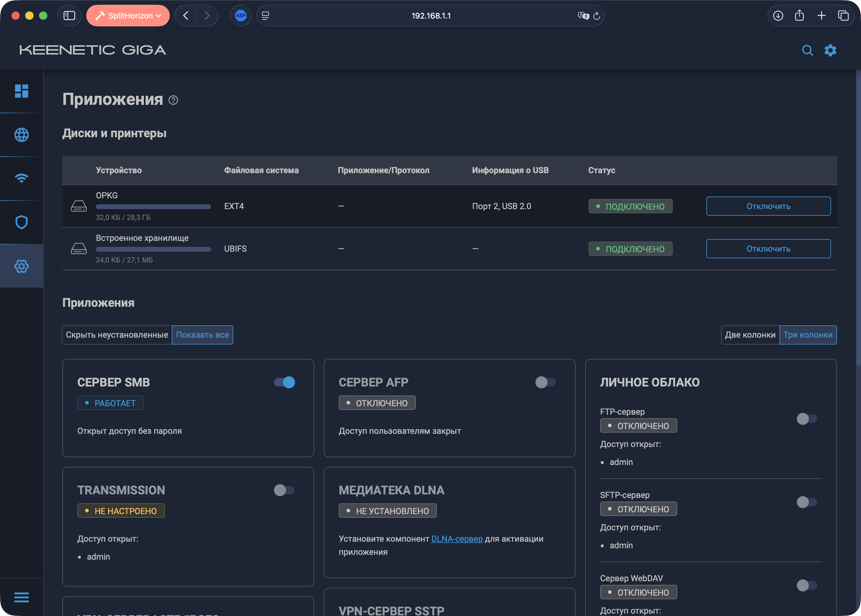Enable the Сервер WebDAV toggle
The image size is (861, 616).
tap(807, 585)
